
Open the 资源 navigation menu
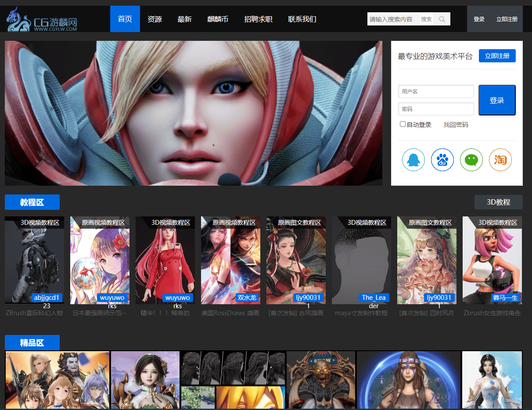[155, 19]
